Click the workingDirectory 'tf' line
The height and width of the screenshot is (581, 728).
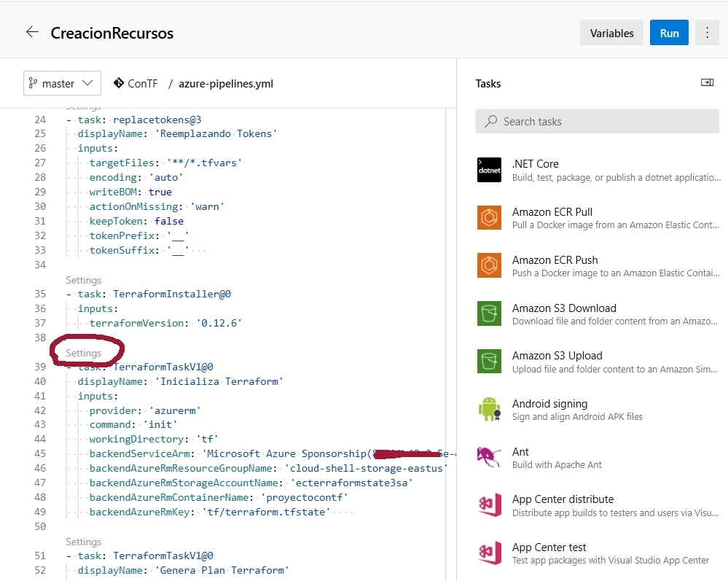click(154, 439)
